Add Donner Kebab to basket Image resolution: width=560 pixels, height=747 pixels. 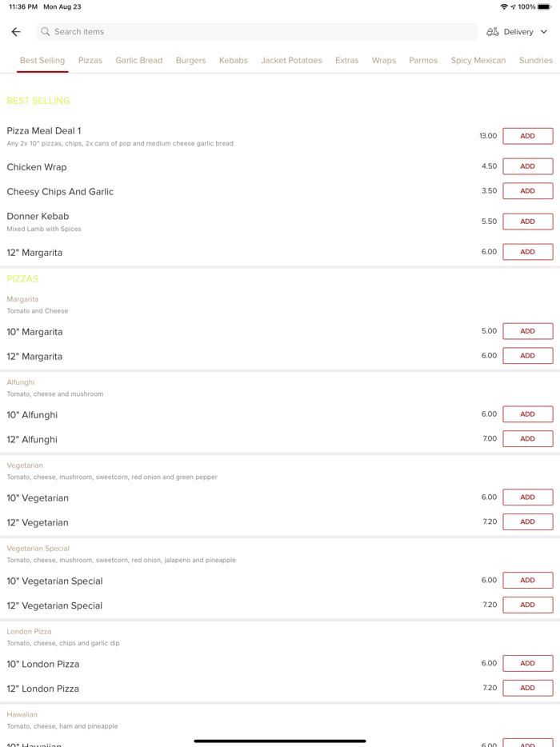coord(527,222)
